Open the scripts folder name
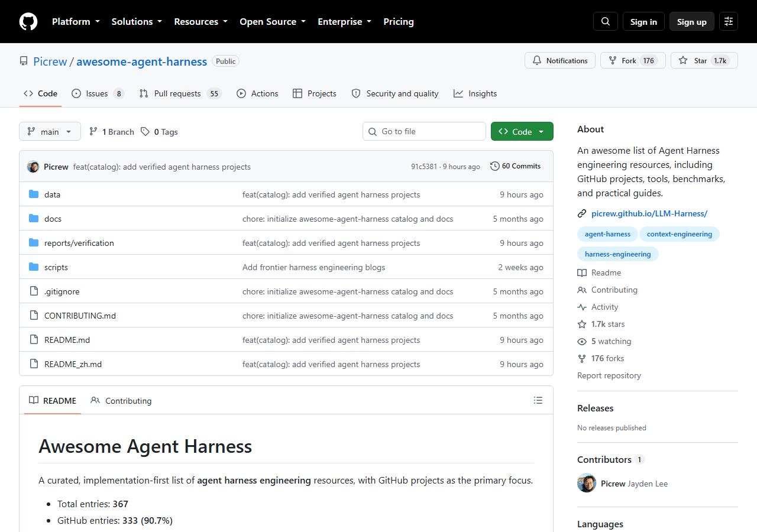 click(x=56, y=267)
